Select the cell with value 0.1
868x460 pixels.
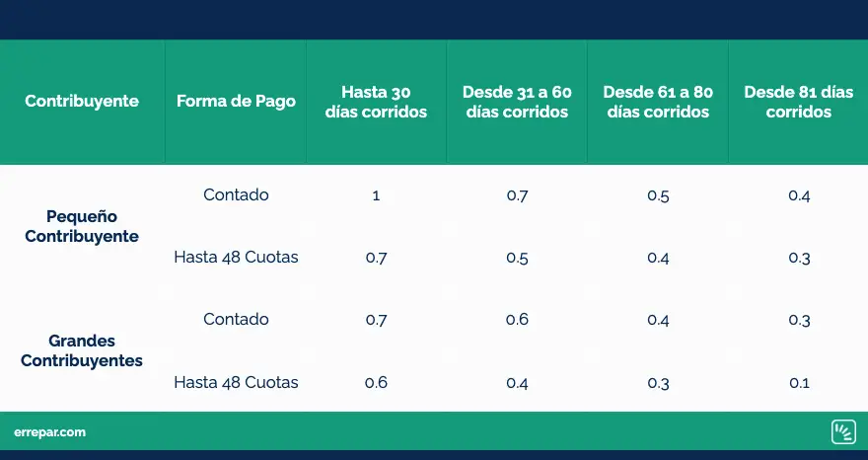799,382
